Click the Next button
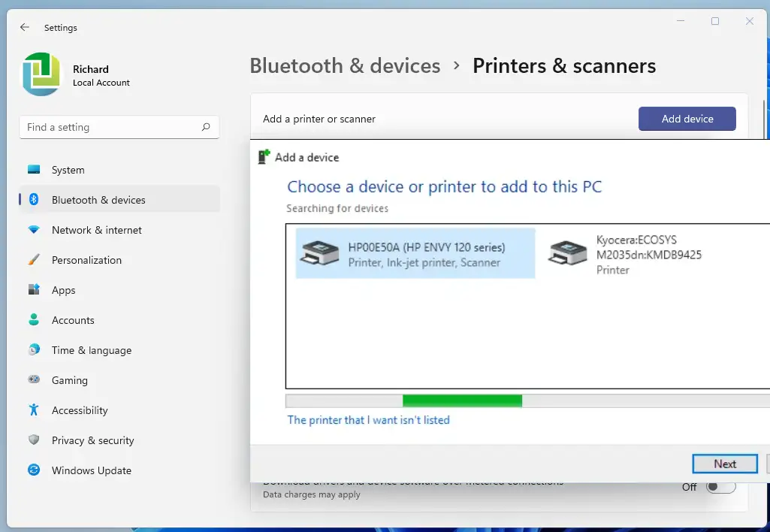This screenshot has height=532, width=770. 725,464
